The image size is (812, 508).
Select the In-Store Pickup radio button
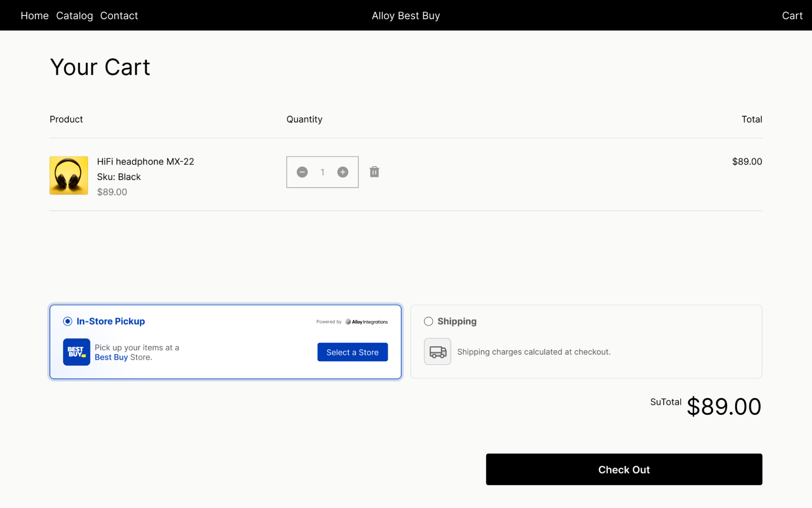point(67,321)
